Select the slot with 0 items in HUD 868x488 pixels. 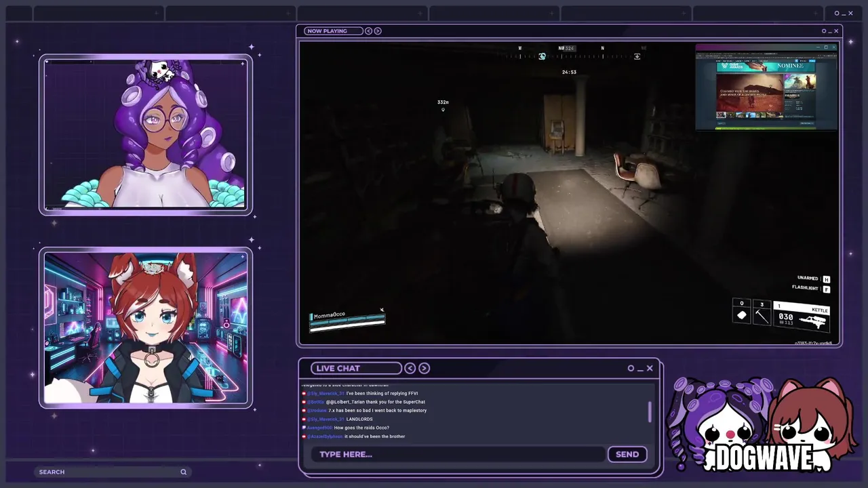click(x=741, y=312)
